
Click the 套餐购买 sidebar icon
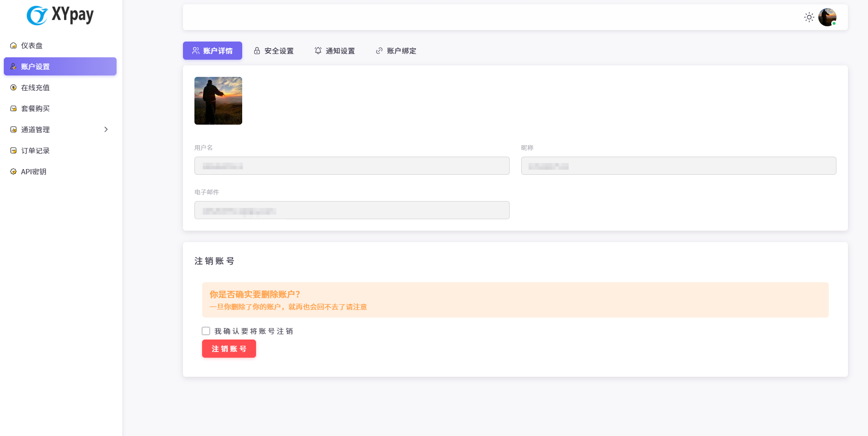pyautogui.click(x=13, y=108)
